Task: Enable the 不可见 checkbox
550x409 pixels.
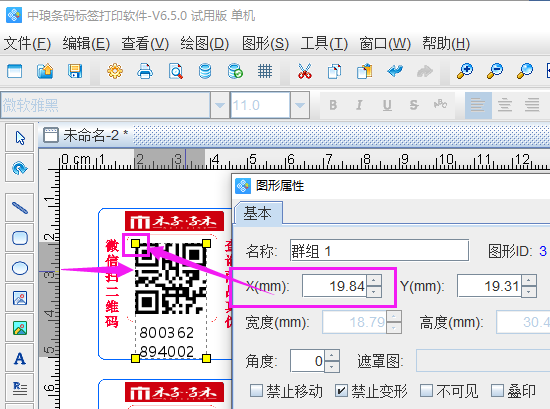Action: (x=426, y=390)
